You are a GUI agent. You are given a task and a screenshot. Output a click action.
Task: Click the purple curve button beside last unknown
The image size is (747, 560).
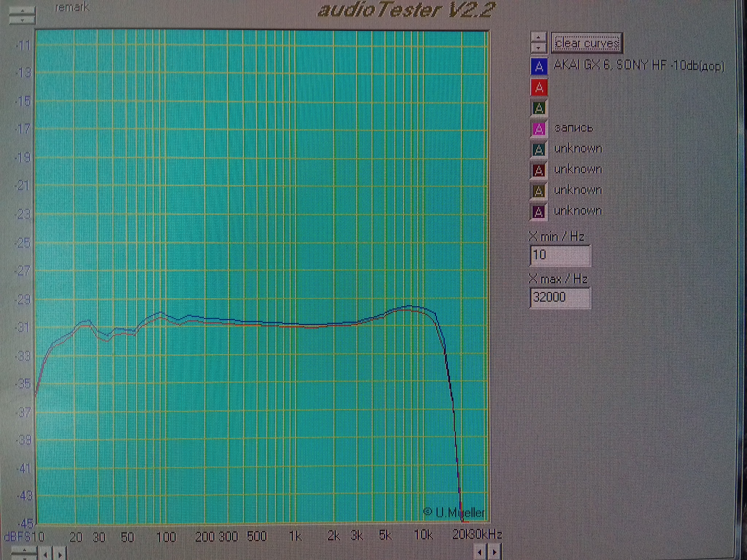point(539,212)
